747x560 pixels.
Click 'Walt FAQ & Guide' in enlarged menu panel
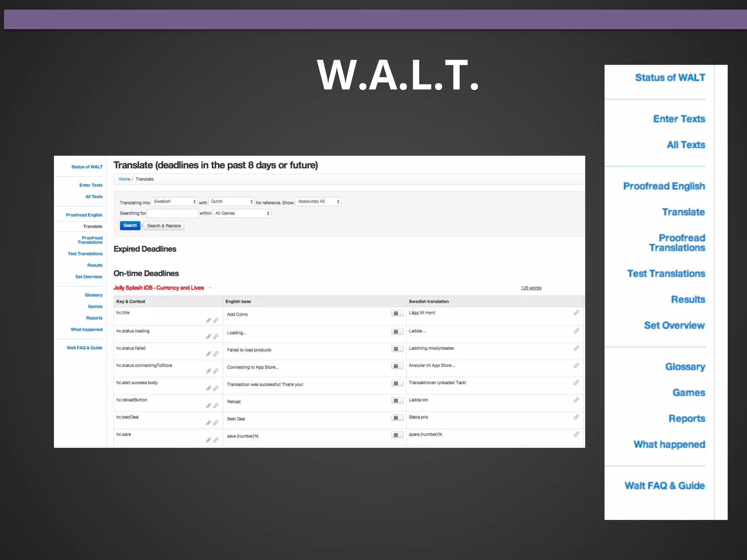[x=665, y=486]
